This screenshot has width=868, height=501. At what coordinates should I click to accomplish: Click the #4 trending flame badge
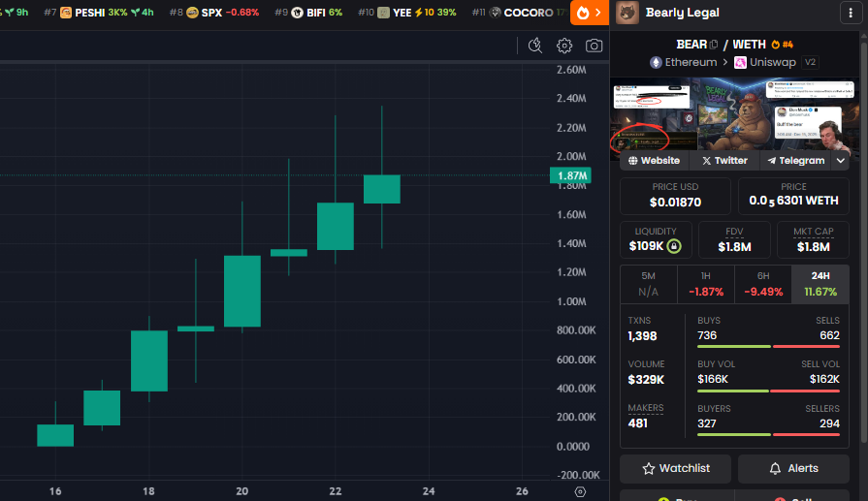783,45
